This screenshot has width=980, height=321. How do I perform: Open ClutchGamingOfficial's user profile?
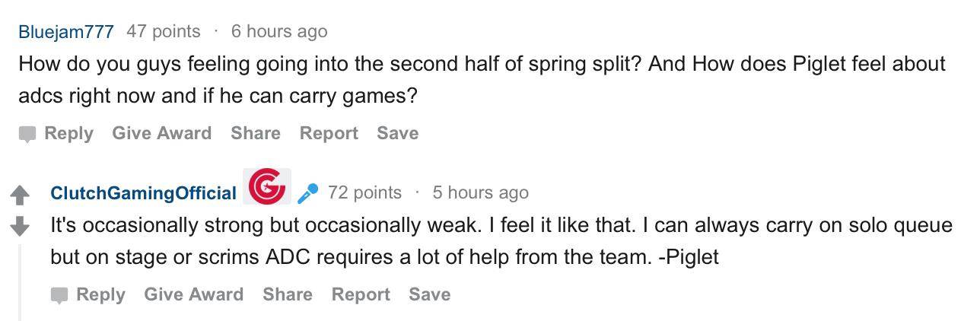pos(143,193)
